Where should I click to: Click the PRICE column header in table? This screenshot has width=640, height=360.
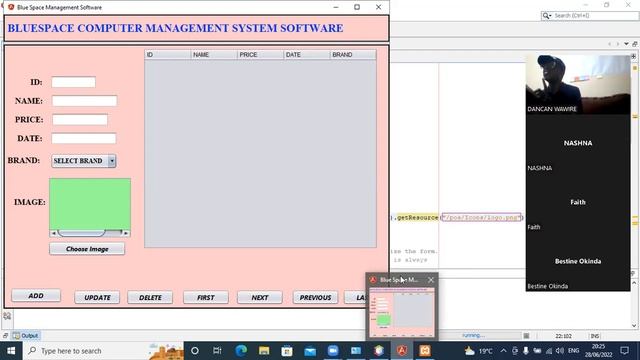260,55
